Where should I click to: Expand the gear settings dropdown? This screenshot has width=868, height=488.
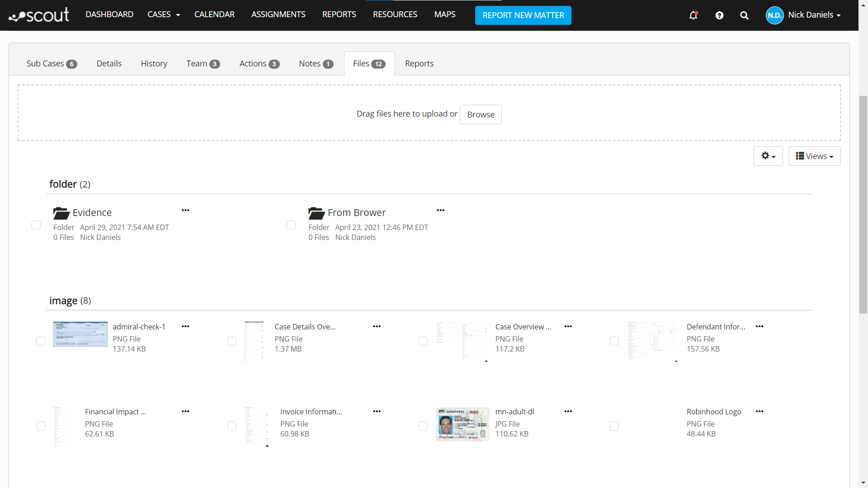(x=768, y=156)
